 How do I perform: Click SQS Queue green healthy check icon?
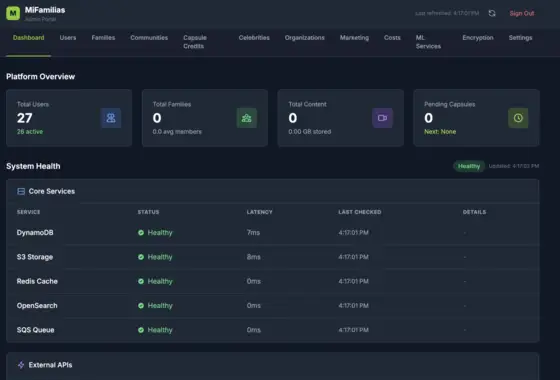(x=141, y=330)
